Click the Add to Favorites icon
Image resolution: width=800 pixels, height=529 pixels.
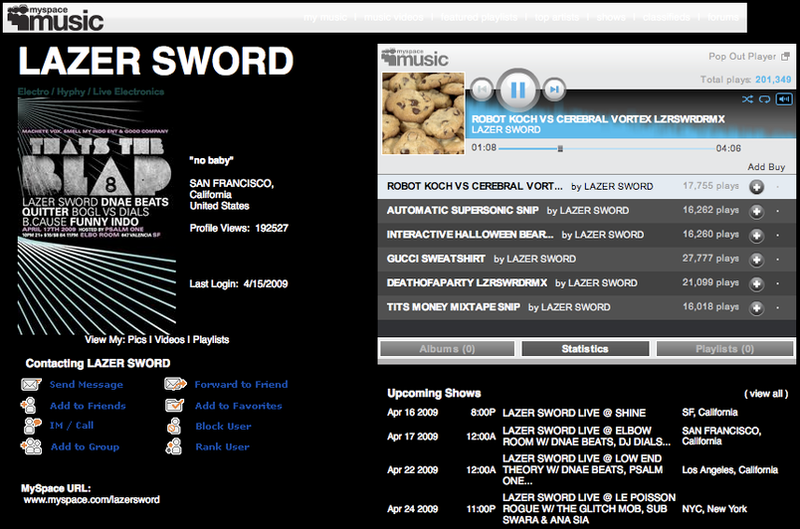[x=174, y=405]
